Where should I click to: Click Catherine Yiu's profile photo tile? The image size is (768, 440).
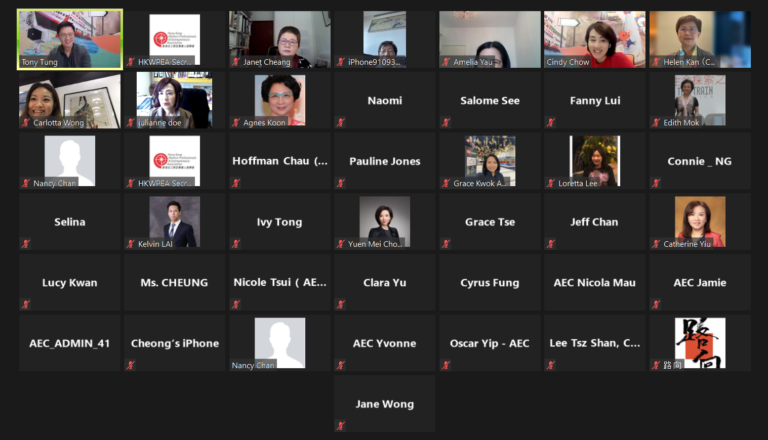click(x=700, y=221)
